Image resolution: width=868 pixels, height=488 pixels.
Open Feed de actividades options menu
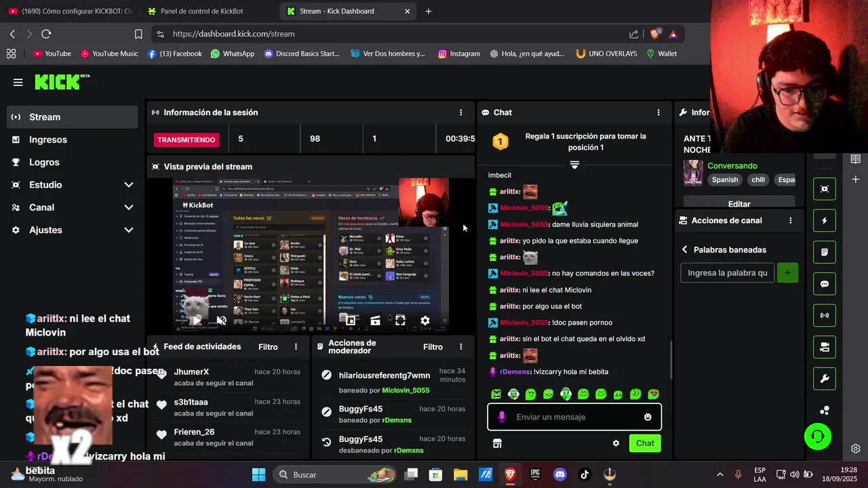tap(296, 346)
